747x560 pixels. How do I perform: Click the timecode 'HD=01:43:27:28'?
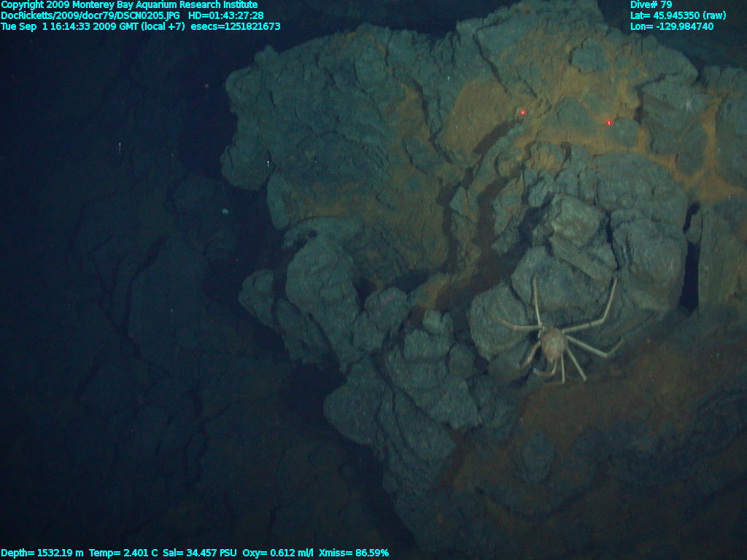tap(226, 16)
